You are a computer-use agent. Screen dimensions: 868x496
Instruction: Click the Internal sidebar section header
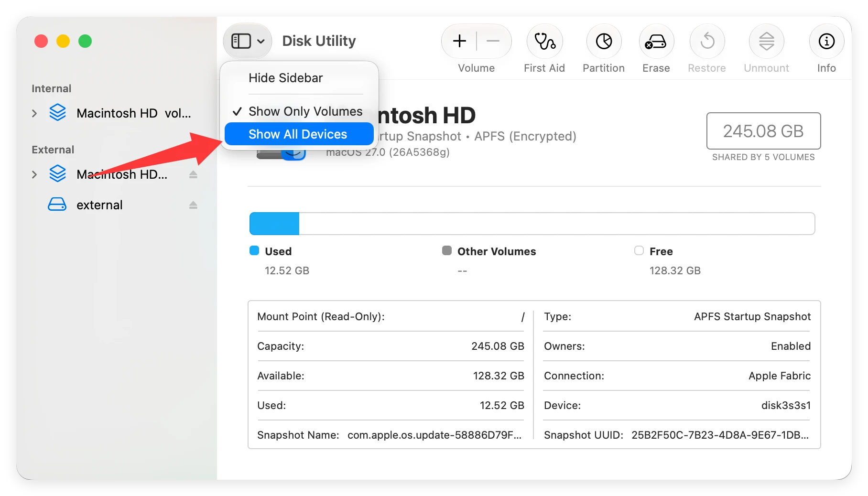click(x=51, y=88)
